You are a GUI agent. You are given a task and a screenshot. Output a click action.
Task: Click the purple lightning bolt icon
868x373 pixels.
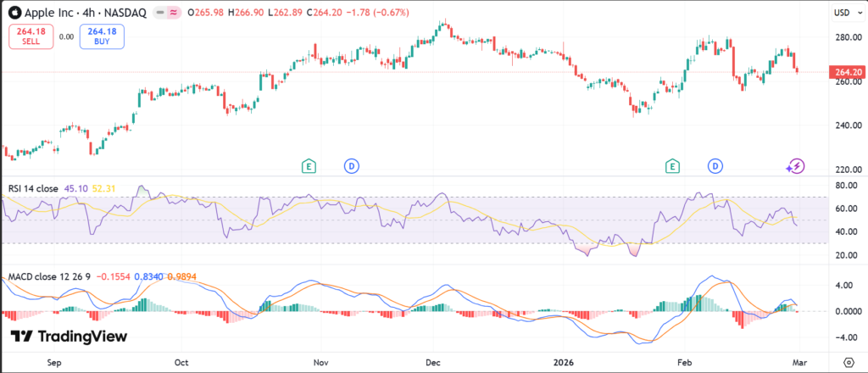pos(795,166)
